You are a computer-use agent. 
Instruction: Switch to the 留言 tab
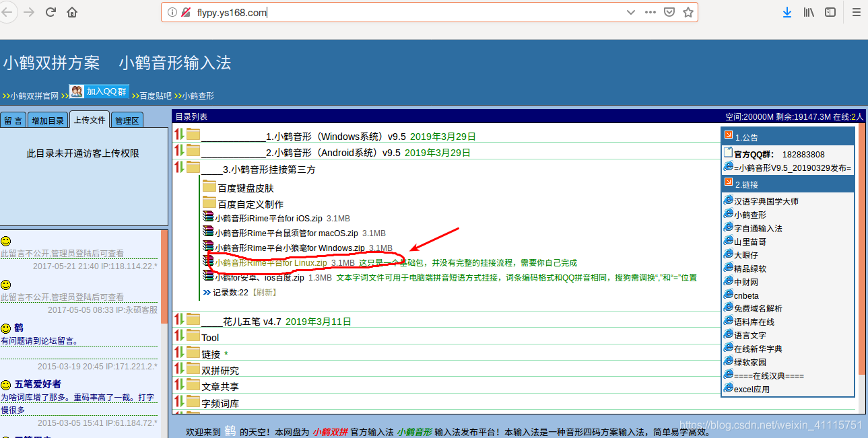click(13, 120)
